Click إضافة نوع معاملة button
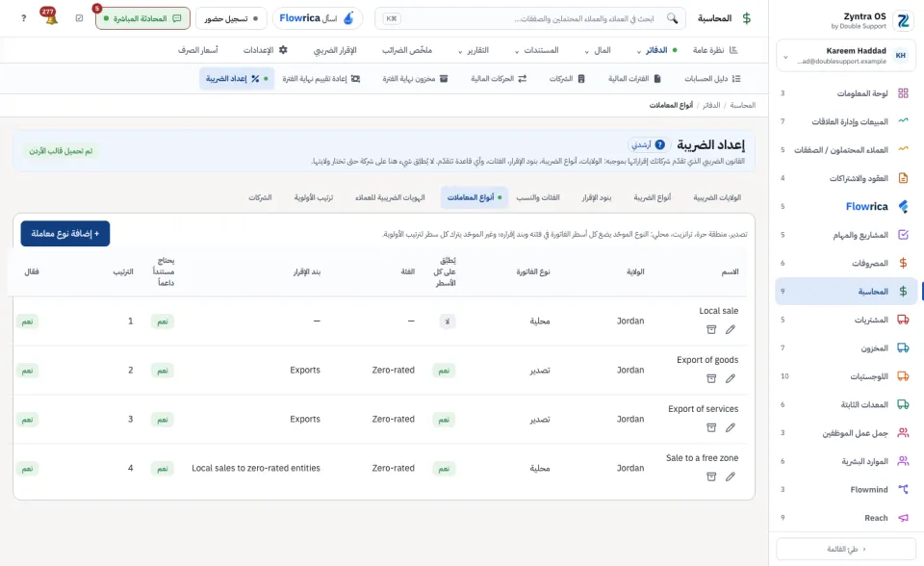The width and height of the screenshot is (924, 566). point(64,234)
